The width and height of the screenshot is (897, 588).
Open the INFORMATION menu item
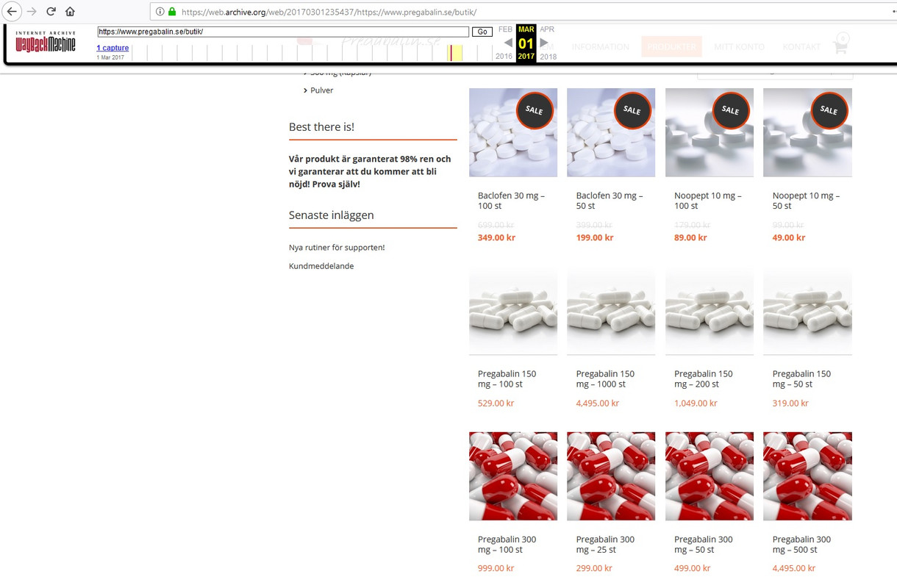point(601,47)
